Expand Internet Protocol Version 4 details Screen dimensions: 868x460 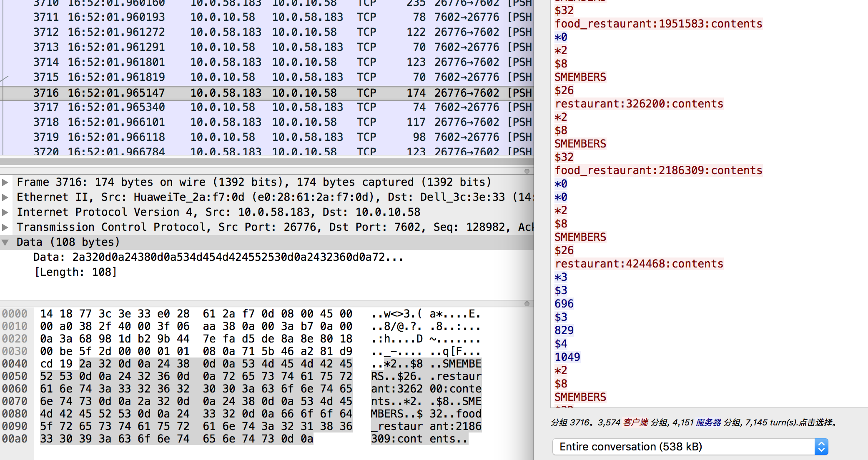click(x=5, y=212)
